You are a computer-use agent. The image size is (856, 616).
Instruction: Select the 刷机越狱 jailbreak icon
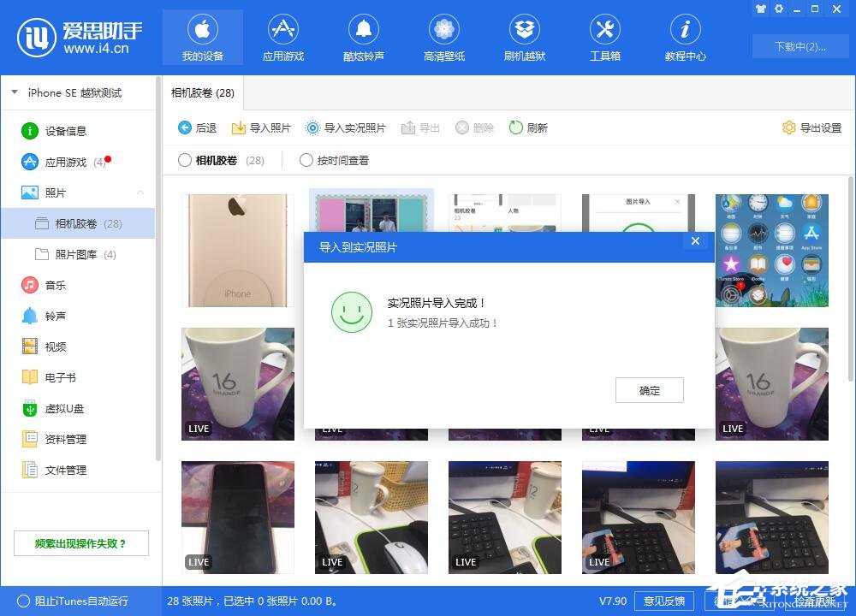click(524, 36)
